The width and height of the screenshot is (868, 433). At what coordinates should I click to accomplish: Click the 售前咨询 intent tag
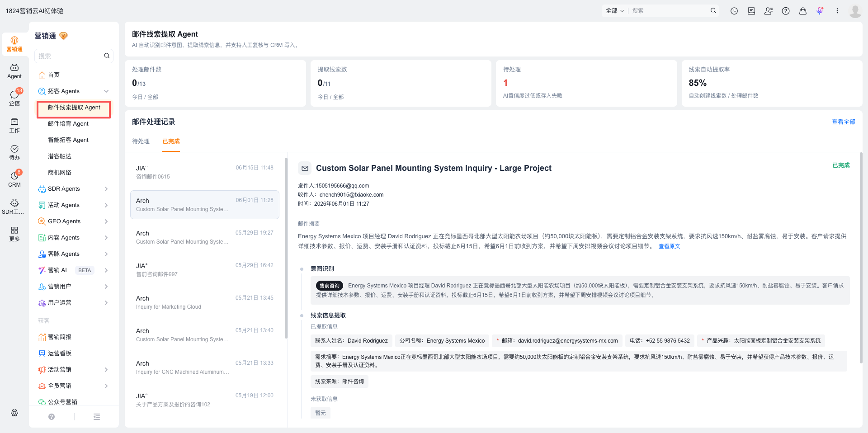(330, 286)
